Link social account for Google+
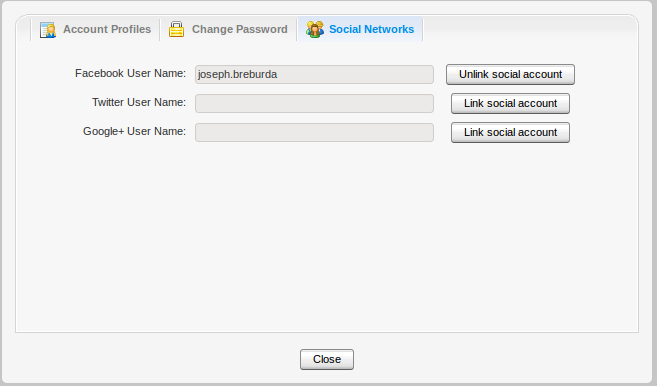 click(510, 132)
